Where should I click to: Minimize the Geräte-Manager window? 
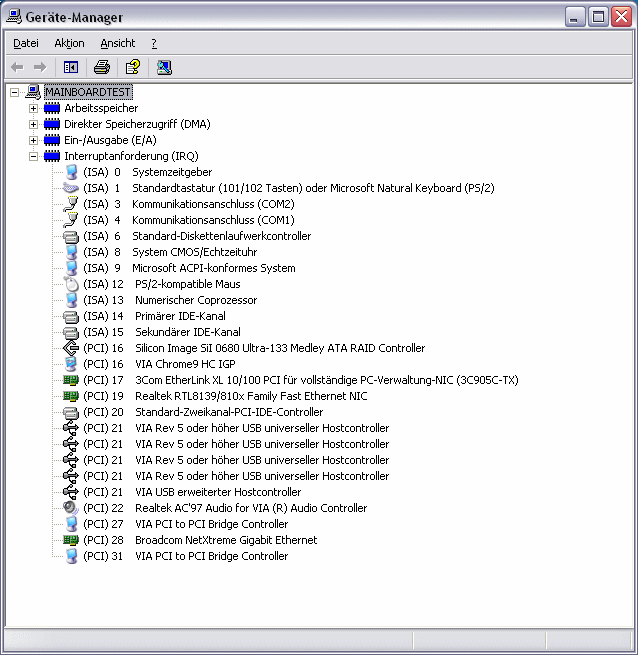pos(575,17)
